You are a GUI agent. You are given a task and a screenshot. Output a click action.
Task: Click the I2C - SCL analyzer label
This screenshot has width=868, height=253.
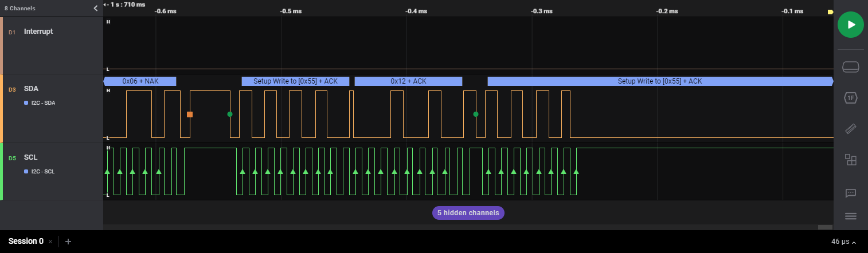click(42, 172)
